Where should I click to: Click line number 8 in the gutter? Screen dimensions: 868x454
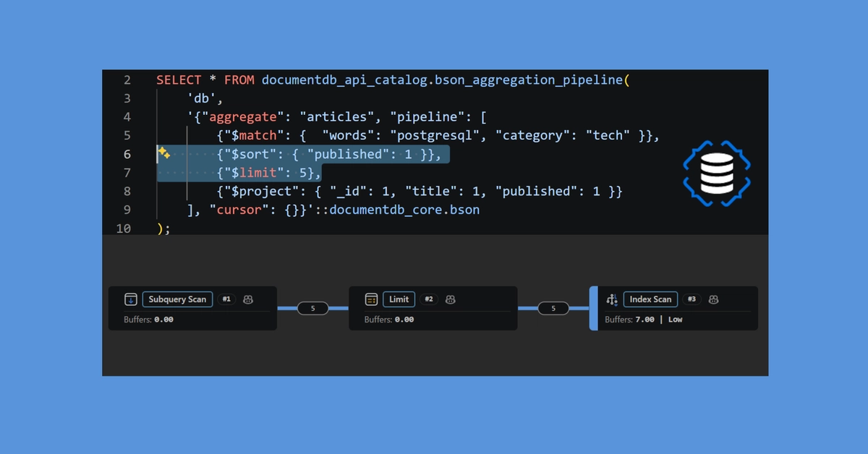pyautogui.click(x=127, y=191)
